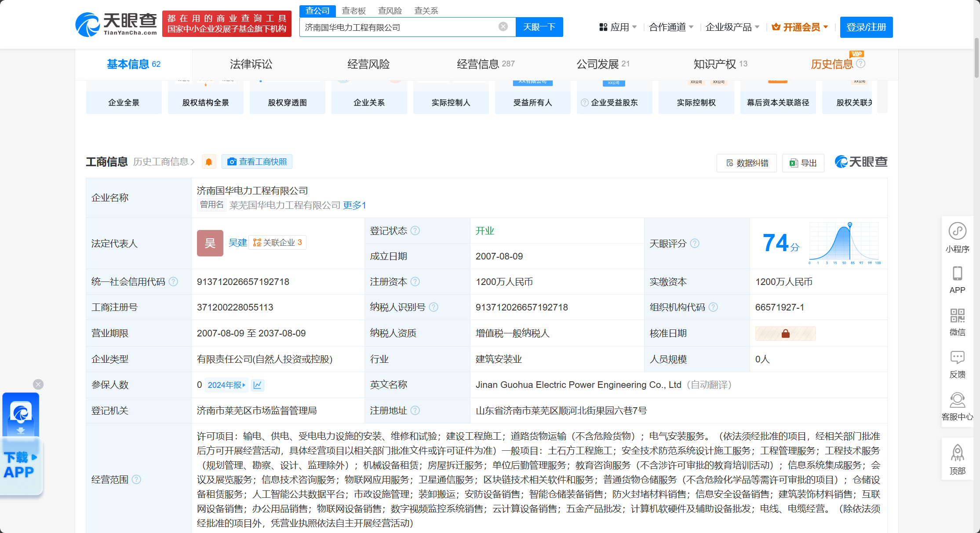Click the 74分 Tianyan score chart

coord(844,243)
